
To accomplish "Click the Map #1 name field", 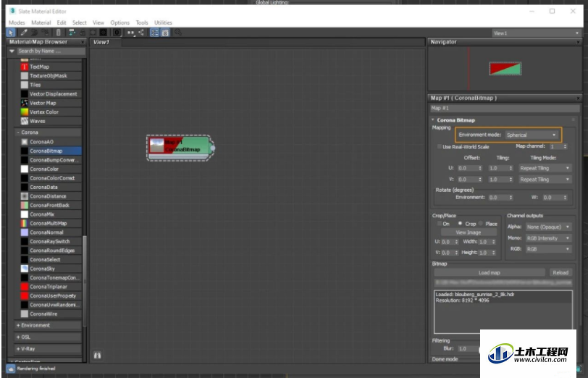I will click(x=505, y=108).
